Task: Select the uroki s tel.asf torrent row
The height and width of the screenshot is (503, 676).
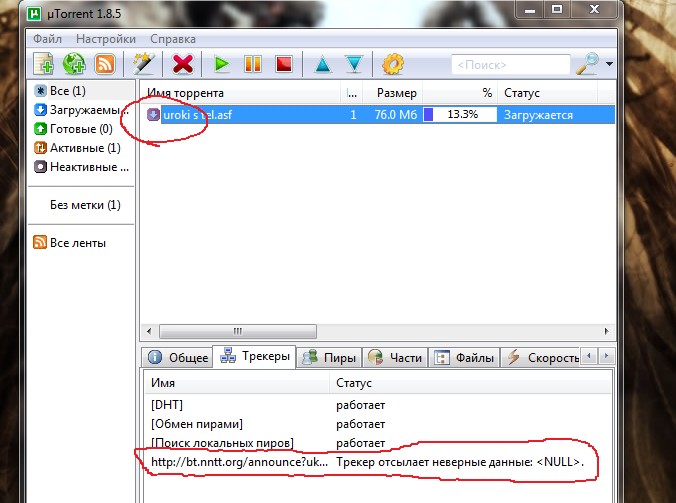Action: pos(378,115)
